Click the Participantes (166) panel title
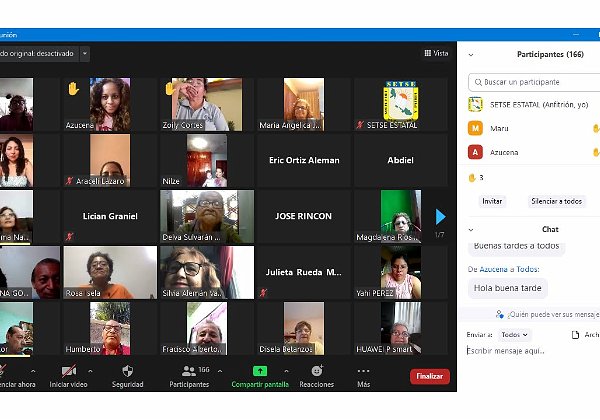The width and height of the screenshot is (600, 420). click(550, 54)
